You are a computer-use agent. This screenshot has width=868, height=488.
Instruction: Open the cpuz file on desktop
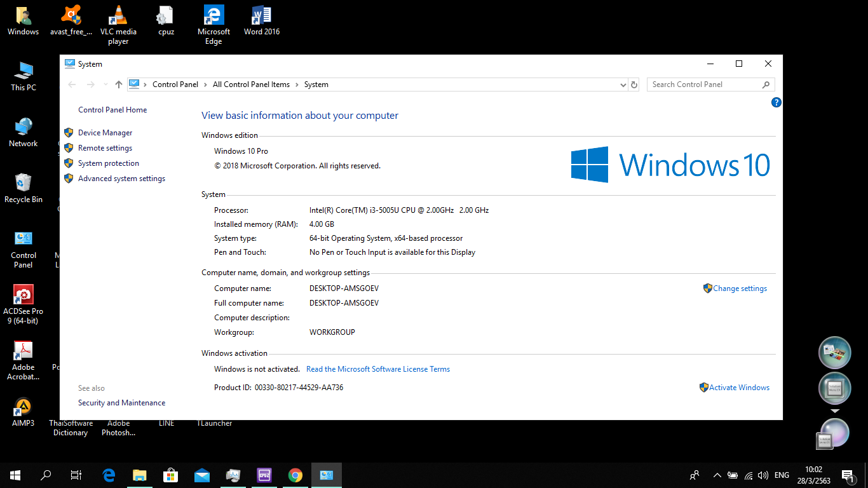coord(166,20)
